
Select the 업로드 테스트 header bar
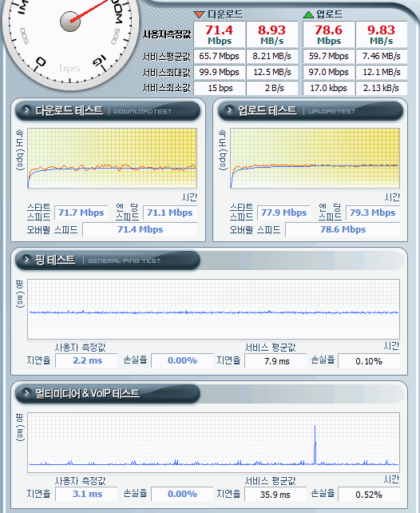click(311, 111)
